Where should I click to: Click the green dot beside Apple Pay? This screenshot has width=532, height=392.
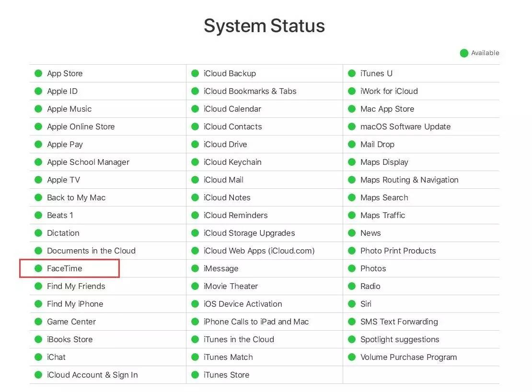pyautogui.click(x=38, y=144)
